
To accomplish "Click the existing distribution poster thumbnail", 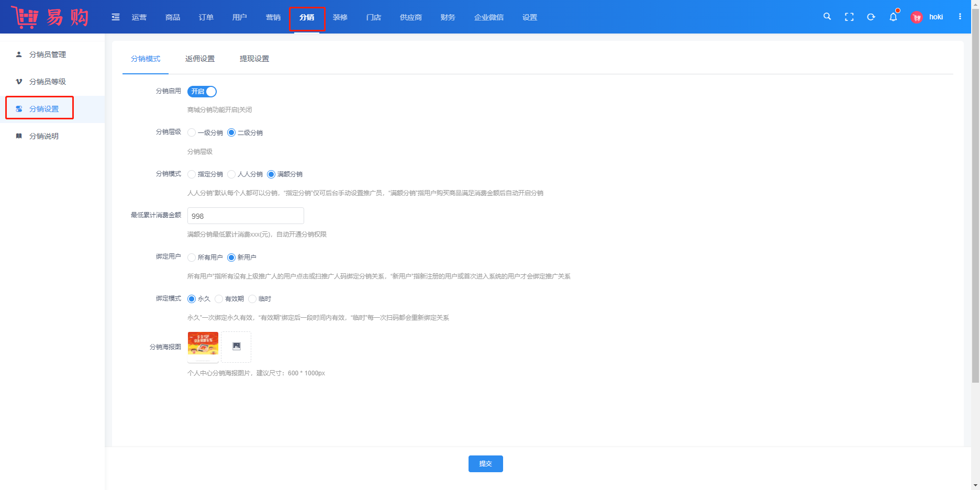I will [203, 347].
